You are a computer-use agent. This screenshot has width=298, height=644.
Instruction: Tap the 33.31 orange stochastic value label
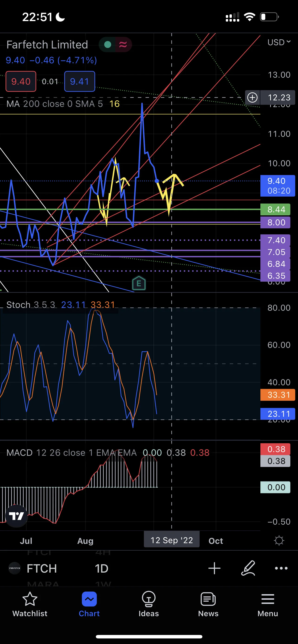[278, 395]
